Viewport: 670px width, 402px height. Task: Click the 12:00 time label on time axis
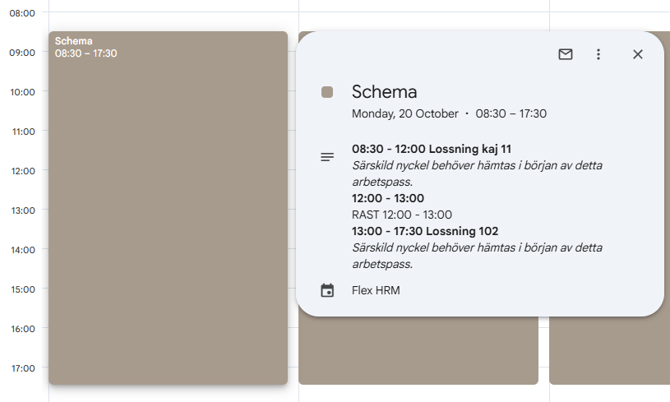(22, 171)
